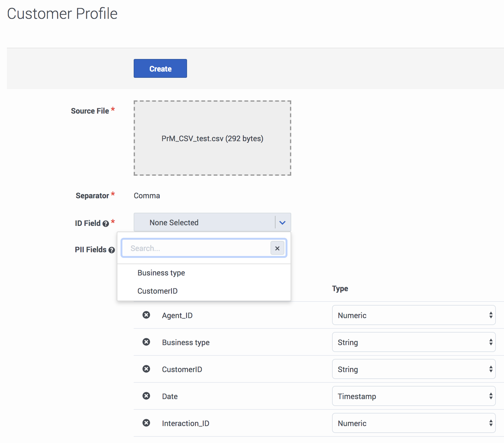Change CustomerID type from String
Viewport: 504px width, 443px height.
414,369
